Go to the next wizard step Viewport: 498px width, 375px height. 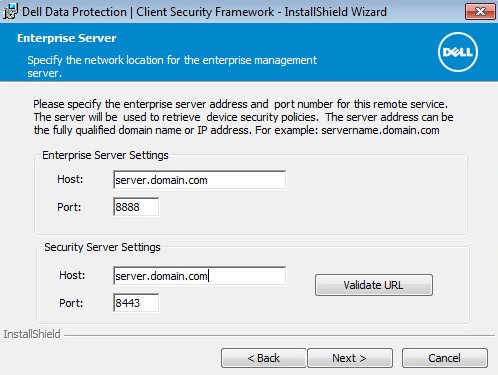349,358
